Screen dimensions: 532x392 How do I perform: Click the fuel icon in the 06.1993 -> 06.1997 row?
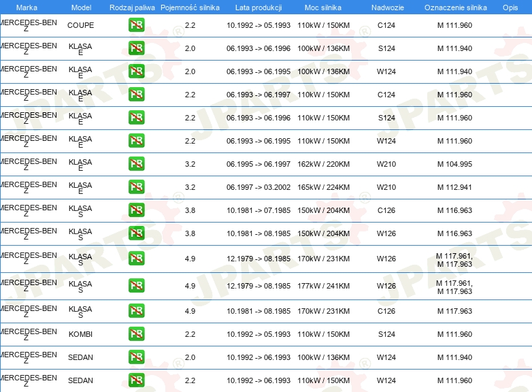pos(136,95)
